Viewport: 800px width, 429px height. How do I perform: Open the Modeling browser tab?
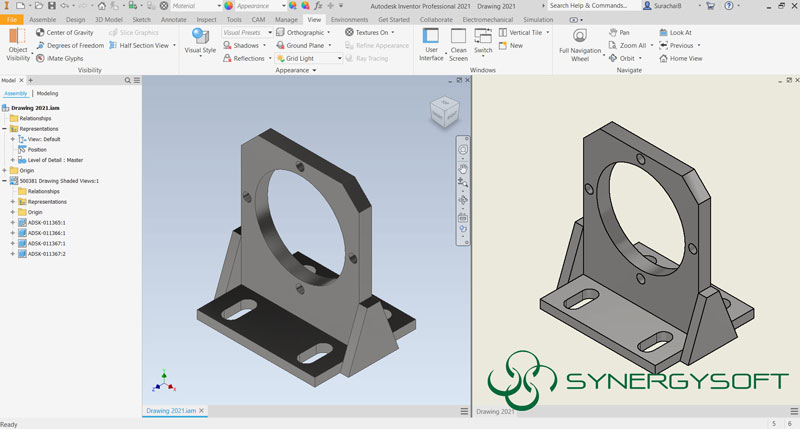click(47, 93)
